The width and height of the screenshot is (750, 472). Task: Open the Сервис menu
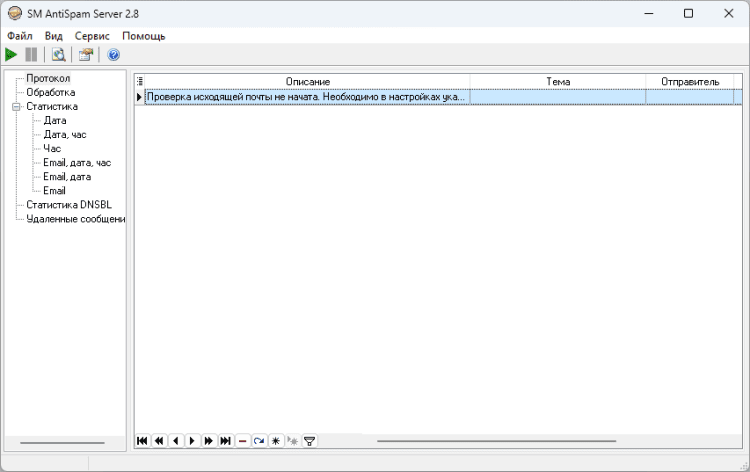click(x=92, y=36)
